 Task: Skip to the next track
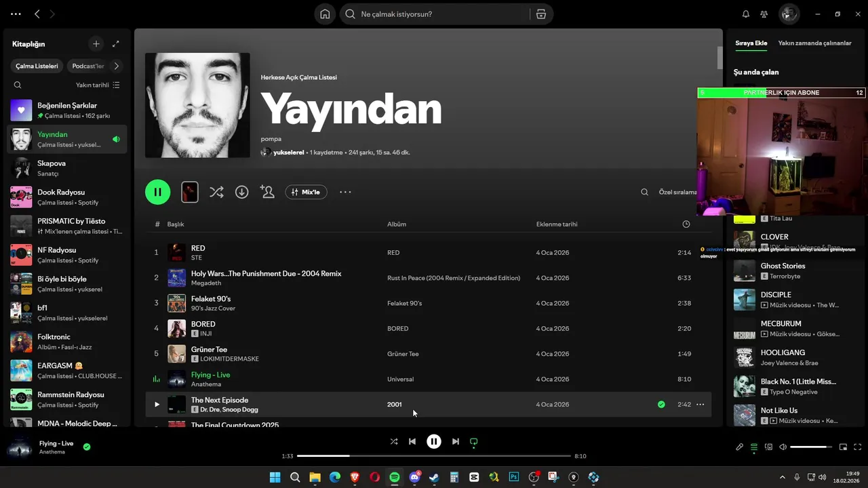pos(456,441)
